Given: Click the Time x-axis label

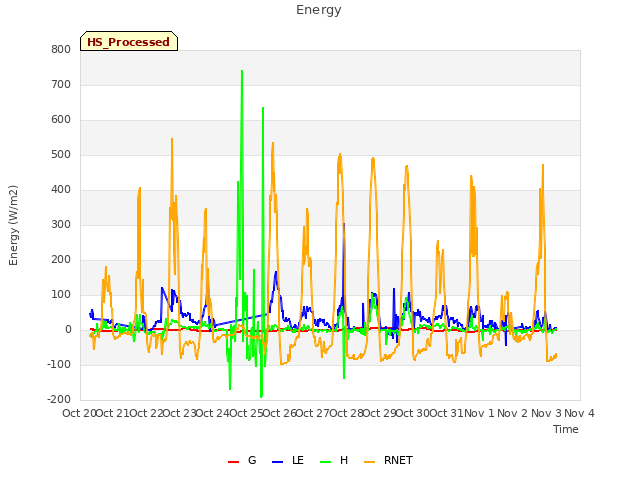Looking at the screenshot, I should pyautogui.click(x=566, y=429).
